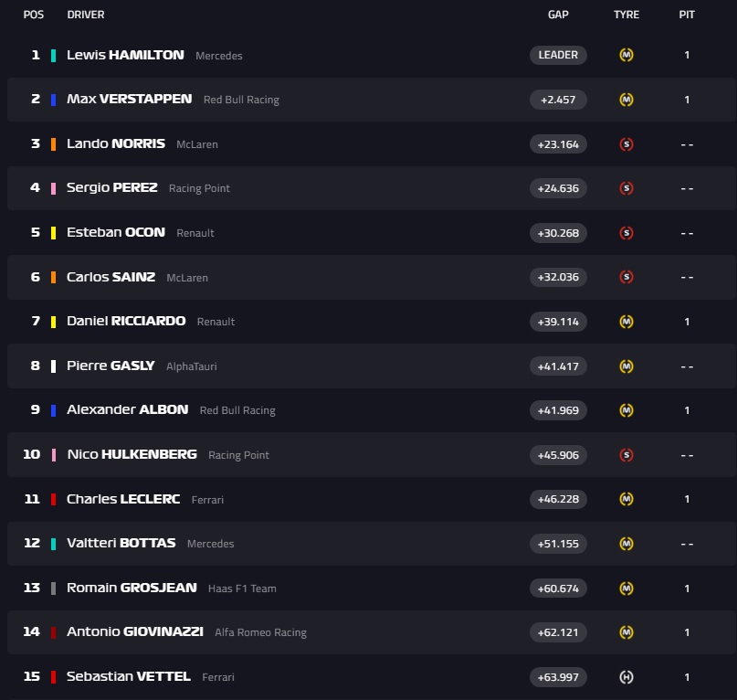Click Gasly's medium tyre icon

pos(626,366)
